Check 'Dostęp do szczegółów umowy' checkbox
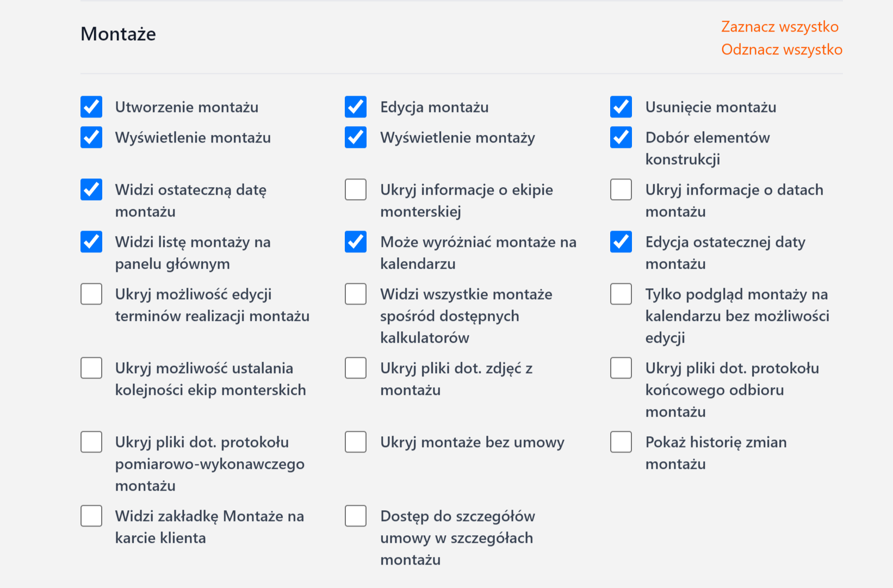 (356, 516)
